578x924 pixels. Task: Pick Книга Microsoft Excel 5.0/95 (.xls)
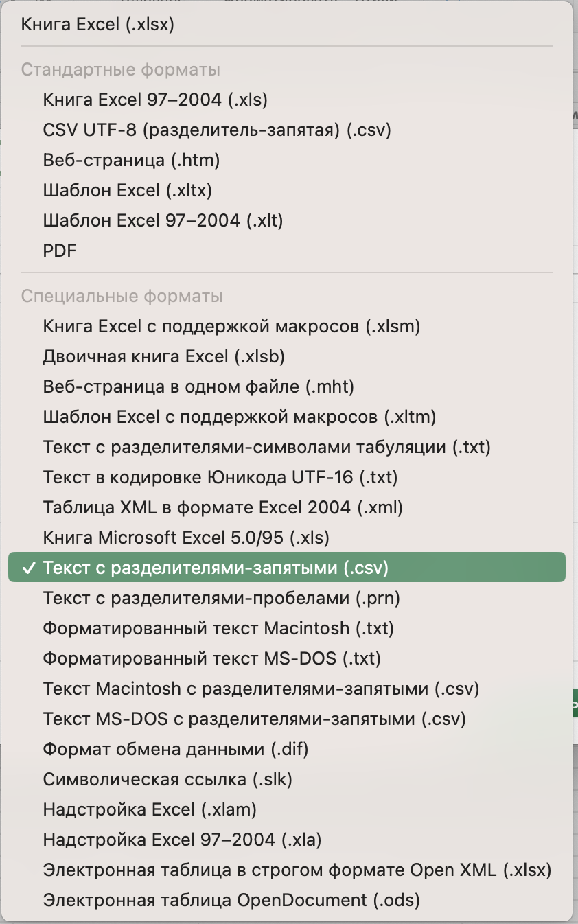(x=186, y=538)
